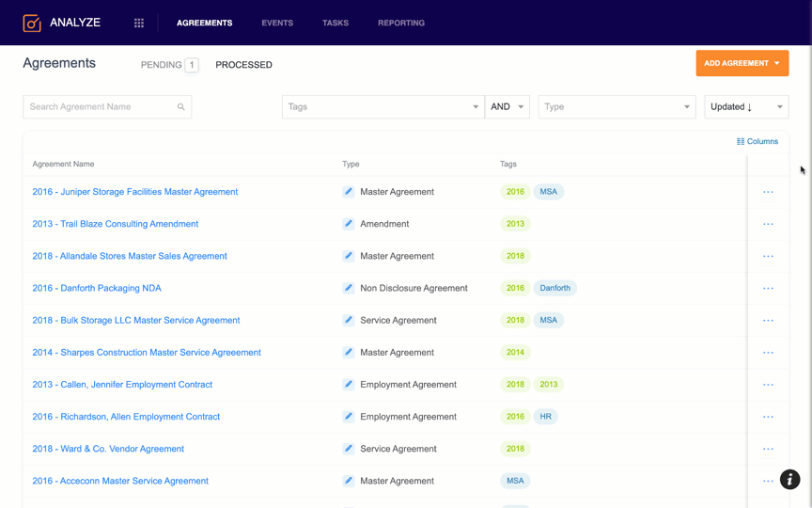
Task: Click the Danforth tag chip
Action: tap(554, 288)
